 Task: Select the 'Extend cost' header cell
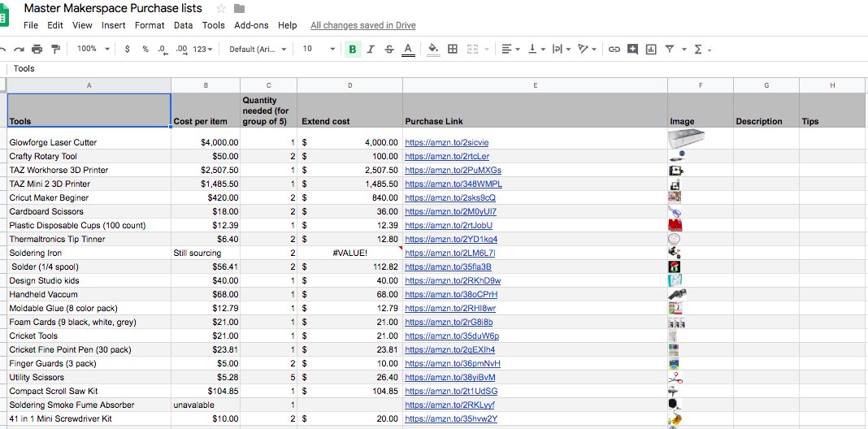349,110
